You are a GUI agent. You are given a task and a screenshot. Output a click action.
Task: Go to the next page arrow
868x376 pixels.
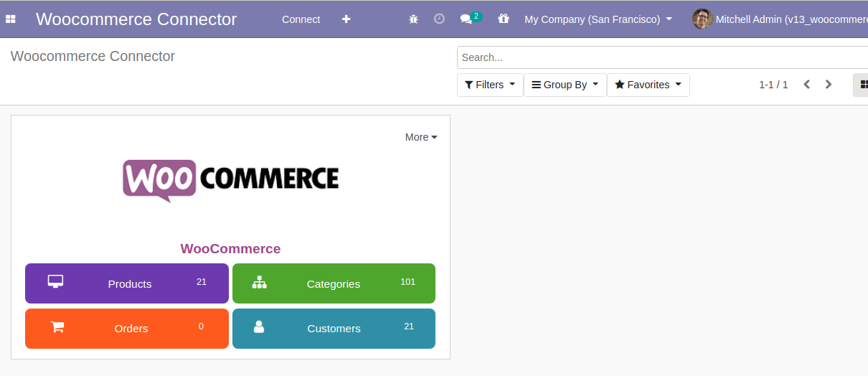tap(829, 85)
